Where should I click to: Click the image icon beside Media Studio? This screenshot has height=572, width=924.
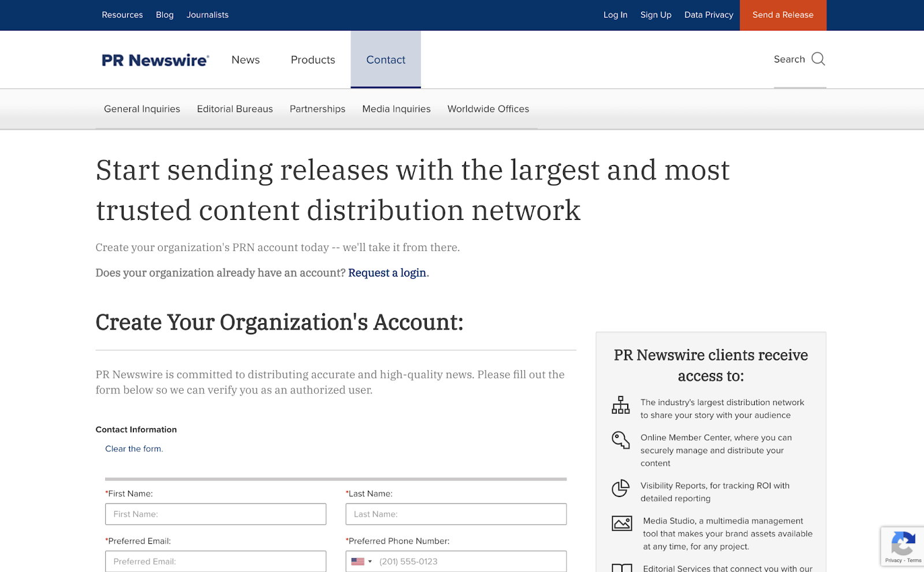621,524
